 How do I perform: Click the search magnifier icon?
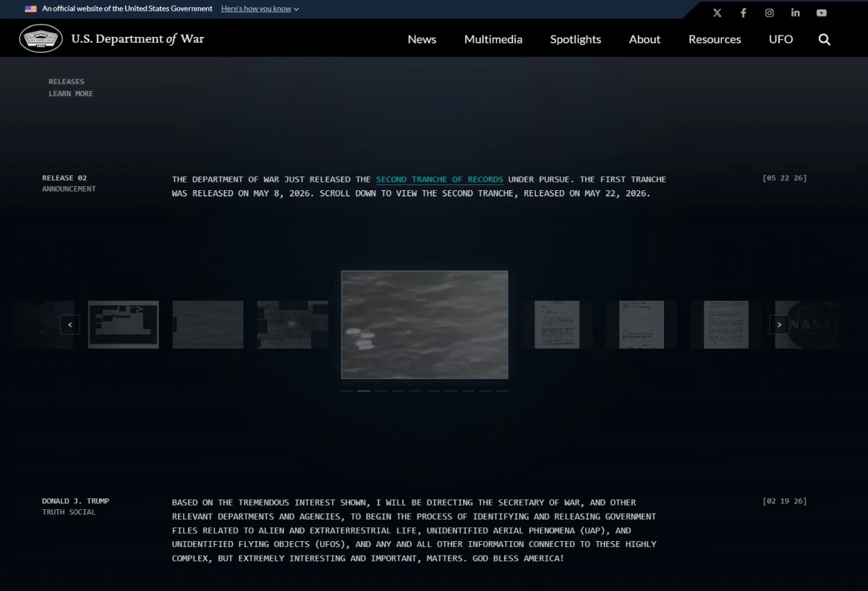click(825, 39)
